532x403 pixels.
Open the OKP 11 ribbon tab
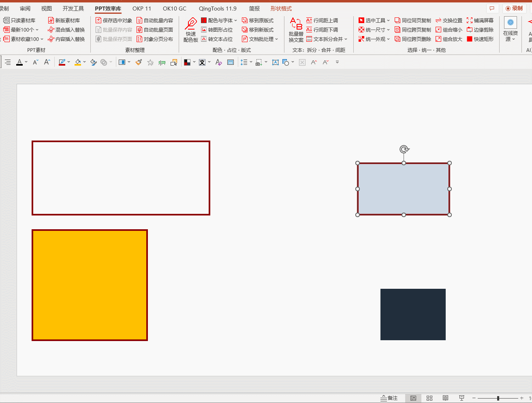click(x=142, y=9)
